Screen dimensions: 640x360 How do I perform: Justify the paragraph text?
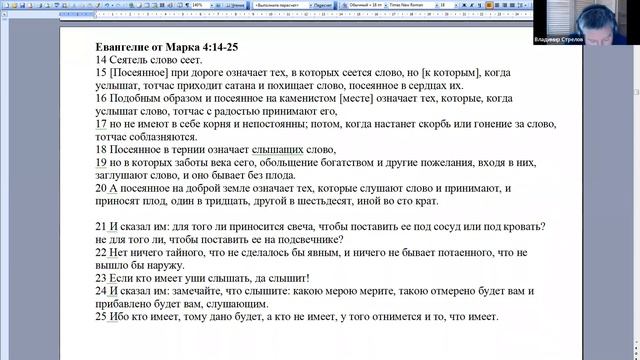[x=512, y=5]
